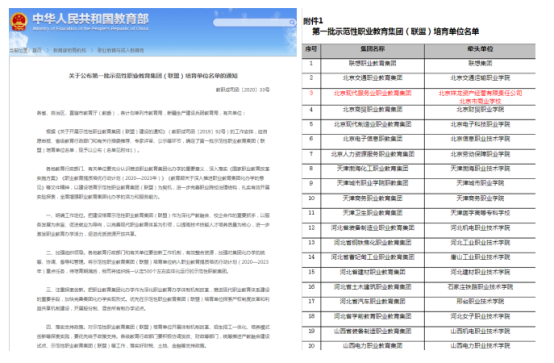Click the 集团名称 column header
Screen dimensions: 554x363
pyautogui.click(x=372, y=49)
